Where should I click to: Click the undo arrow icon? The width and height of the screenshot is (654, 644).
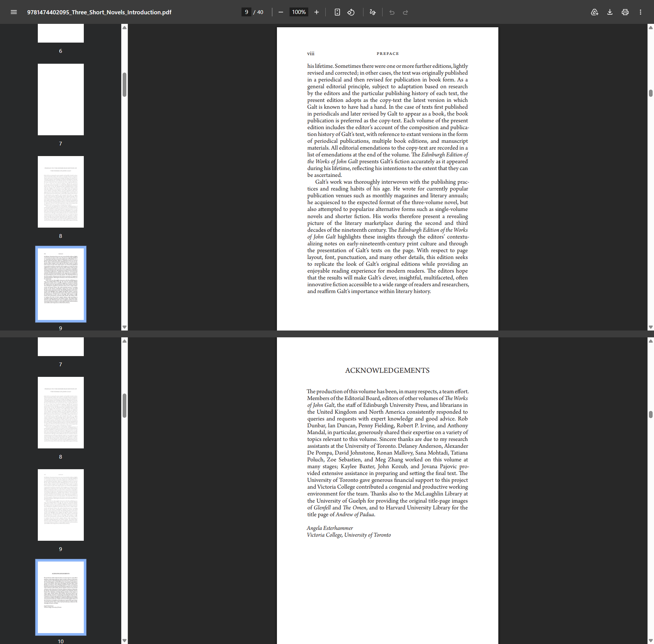pos(392,12)
